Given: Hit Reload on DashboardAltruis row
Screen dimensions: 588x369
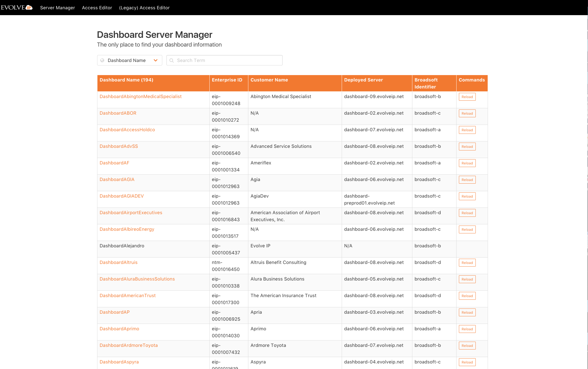Looking at the screenshot, I should (467, 263).
